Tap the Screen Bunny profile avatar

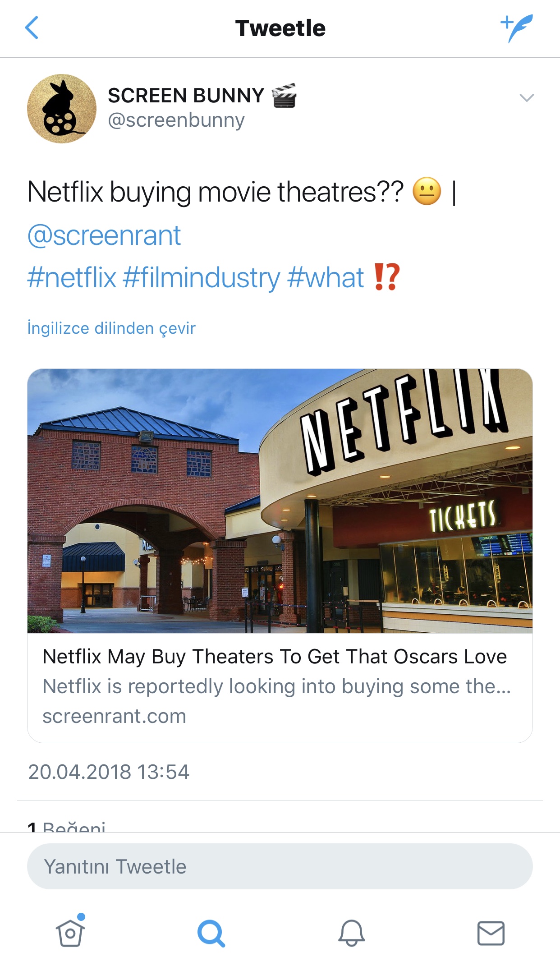tap(62, 109)
